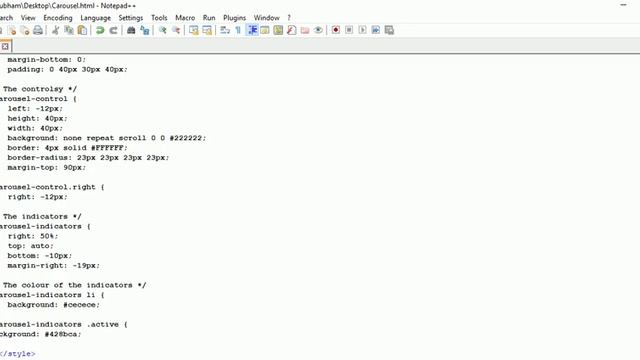Viewport: 640px width, 360px height.
Task: Click the '#428bca' background line
Action: click(40, 334)
